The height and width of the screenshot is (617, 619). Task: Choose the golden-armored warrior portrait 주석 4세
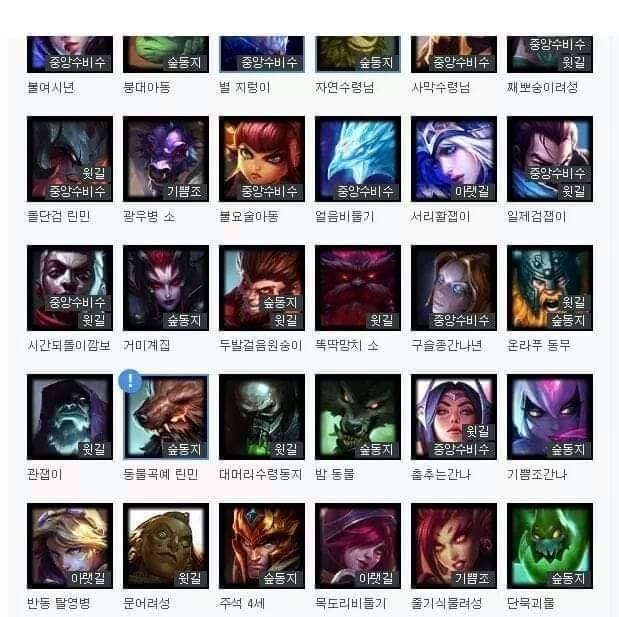pyautogui.click(x=262, y=546)
